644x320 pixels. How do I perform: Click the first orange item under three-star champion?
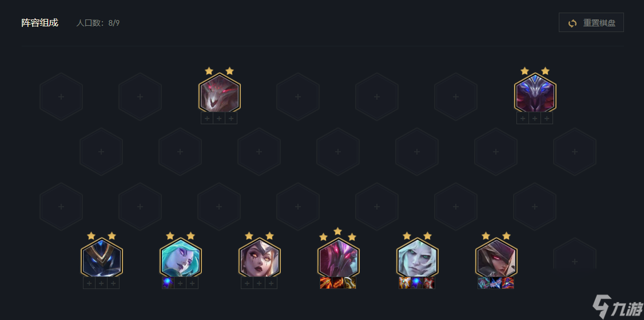coord(325,283)
